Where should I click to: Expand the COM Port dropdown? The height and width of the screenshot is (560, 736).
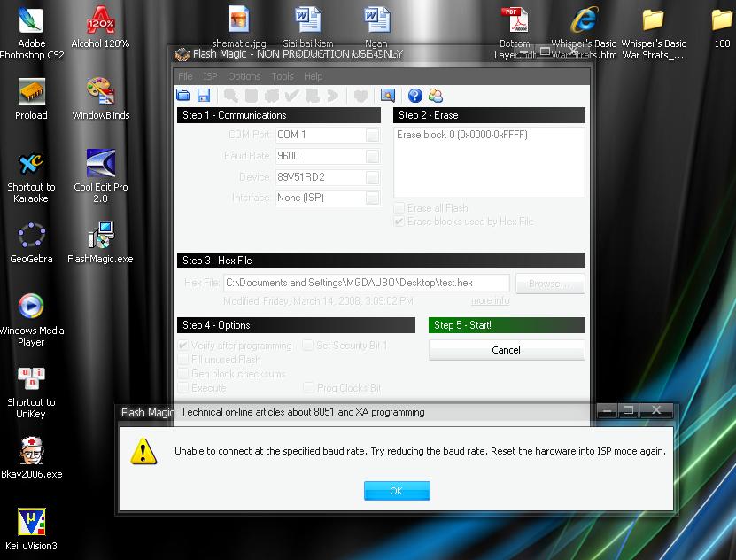(x=372, y=136)
